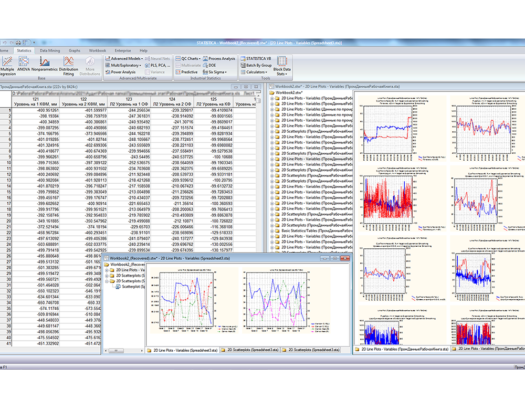The image size is (525, 420).
Task: Click the Print icon in title bar
Action: pyautogui.click(x=18, y=43)
